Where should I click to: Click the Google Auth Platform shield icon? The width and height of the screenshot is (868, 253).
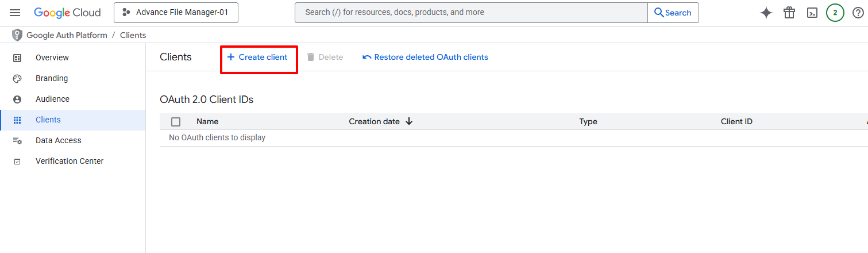tap(17, 35)
